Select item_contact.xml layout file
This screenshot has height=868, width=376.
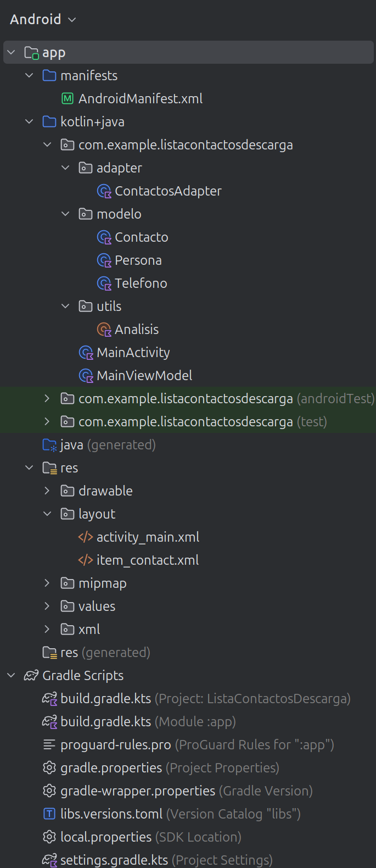[147, 560]
